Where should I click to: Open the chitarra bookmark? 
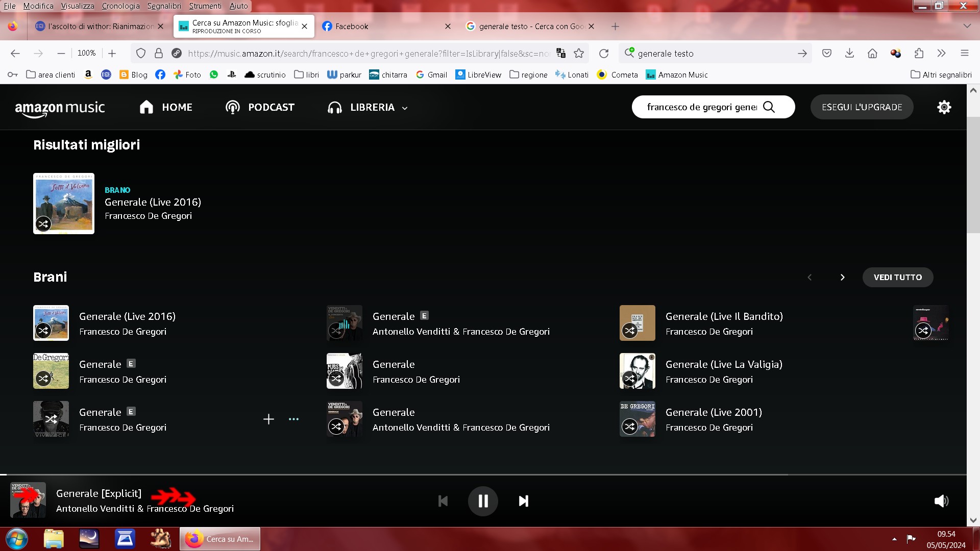click(x=388, y=74)
